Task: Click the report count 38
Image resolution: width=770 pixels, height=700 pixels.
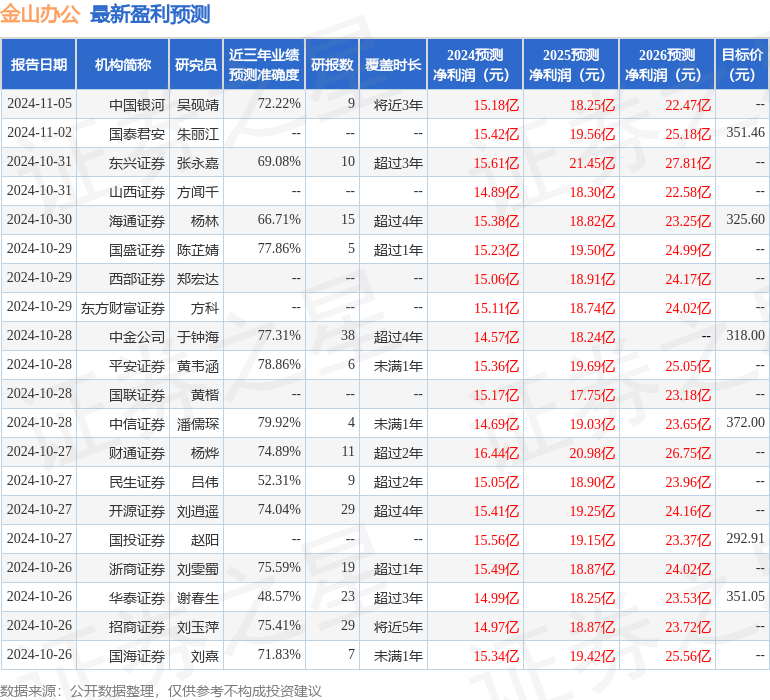Action: point(348,336)
